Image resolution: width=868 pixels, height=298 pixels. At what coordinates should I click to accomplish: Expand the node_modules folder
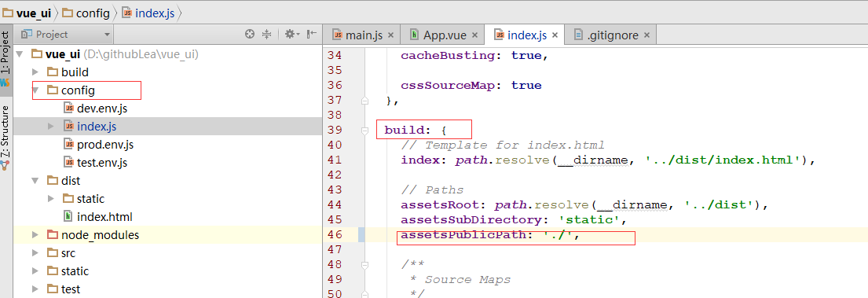[x=35, y=235]
